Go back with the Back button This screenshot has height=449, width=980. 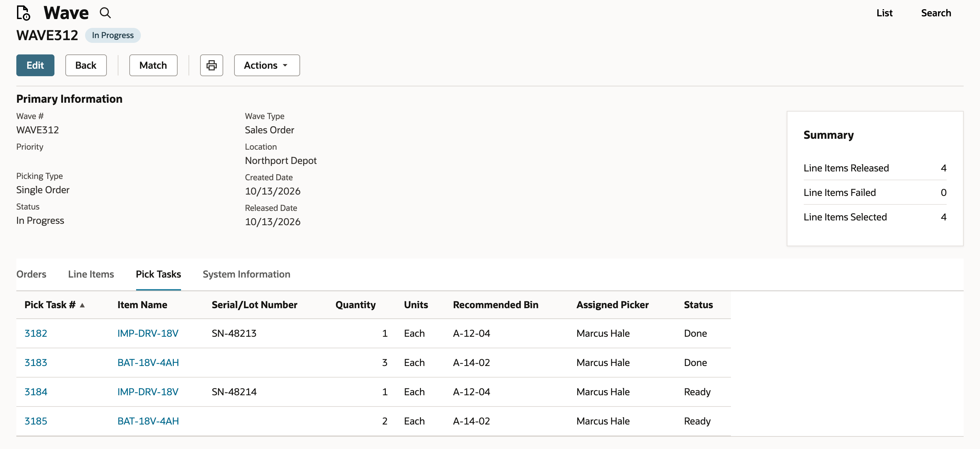click(x=86, y=65)
